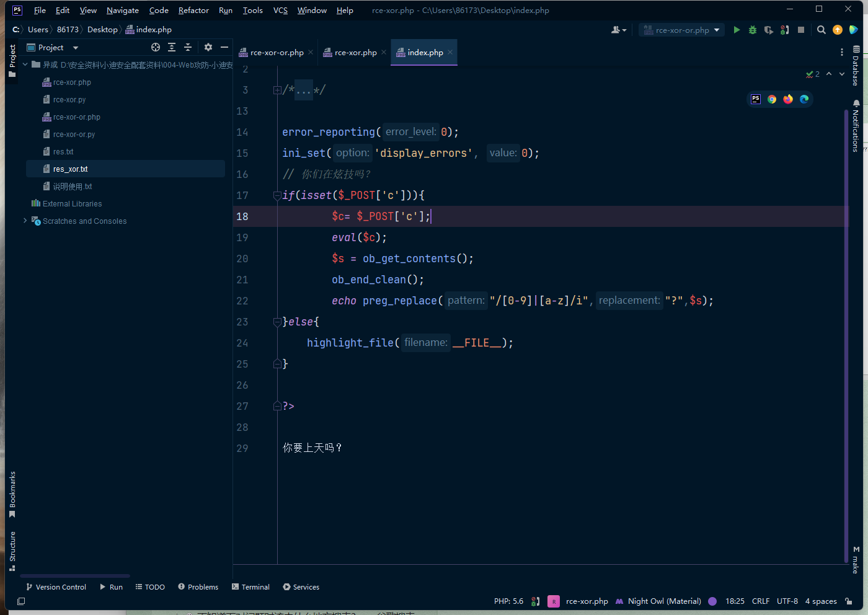Open the colorful plugin icon at toolbar end

854,30
